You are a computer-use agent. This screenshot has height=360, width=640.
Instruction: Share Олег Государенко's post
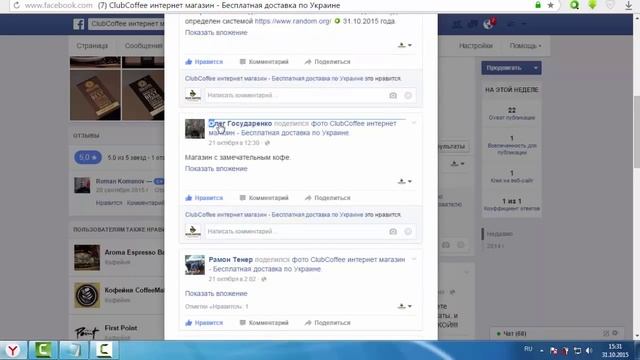pyautogui.click(x=327, y=198)
